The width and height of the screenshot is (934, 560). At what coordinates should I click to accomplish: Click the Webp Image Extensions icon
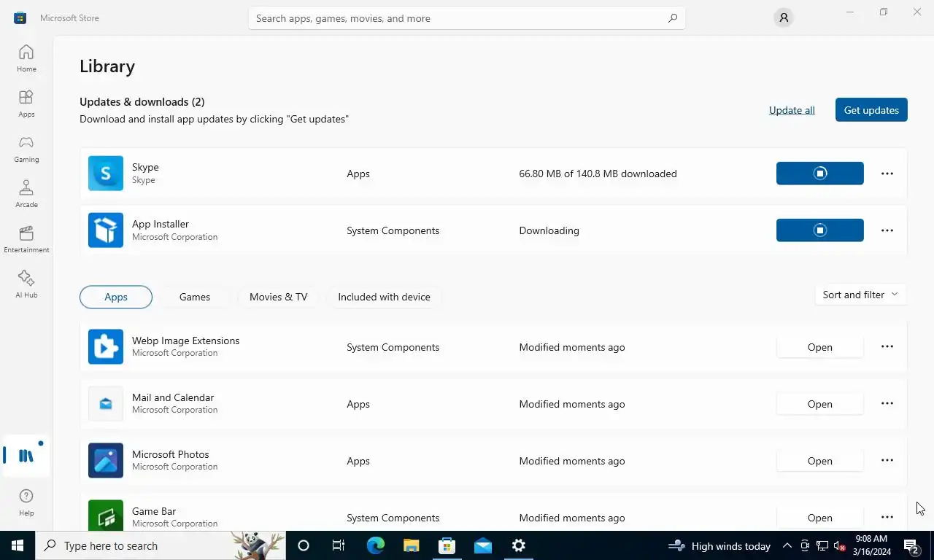pos(106,347)
